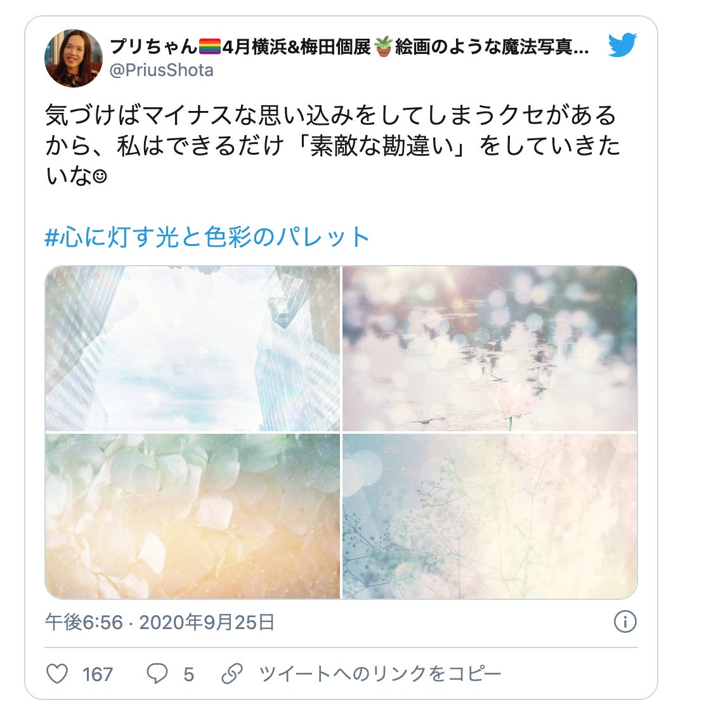Click the 5 replies count
The width and height of the screenshot is (704, 728).
point(188,674)
